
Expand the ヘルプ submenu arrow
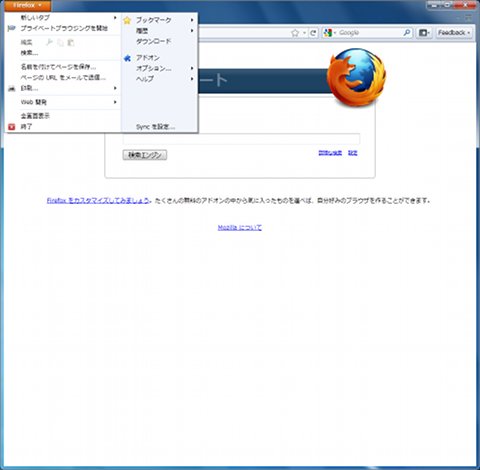click(x=192, y=79)
